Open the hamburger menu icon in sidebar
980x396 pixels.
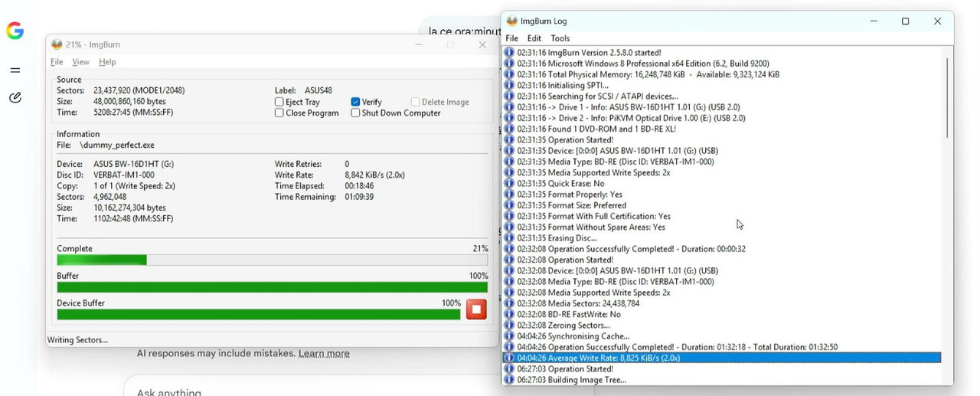(15, 70)
